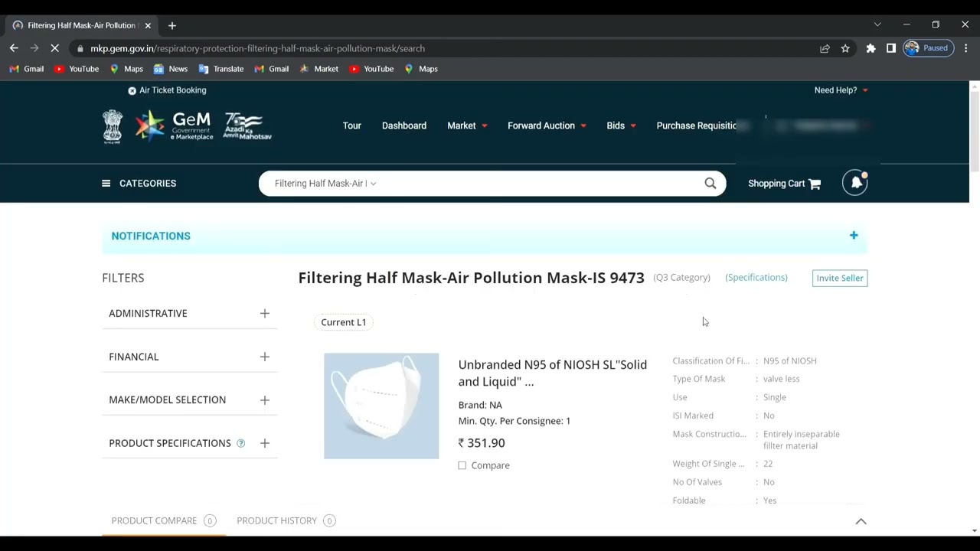Open the Gmail bookmark first in bar
980x551 pixels.
[x=27, y=69]
